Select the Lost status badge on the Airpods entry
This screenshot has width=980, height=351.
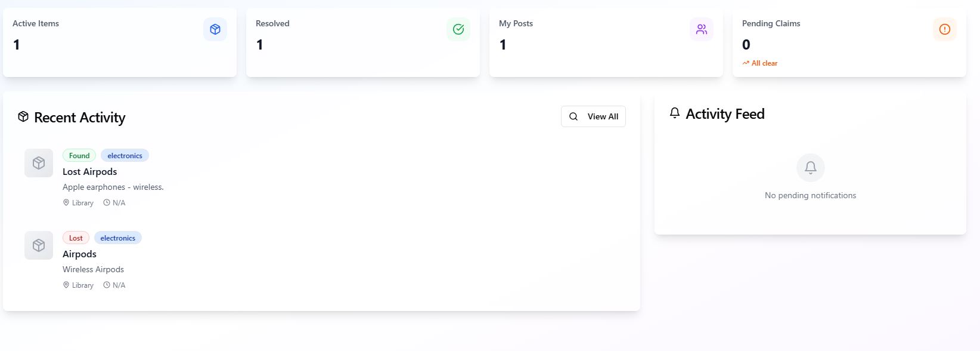[76, 238]
